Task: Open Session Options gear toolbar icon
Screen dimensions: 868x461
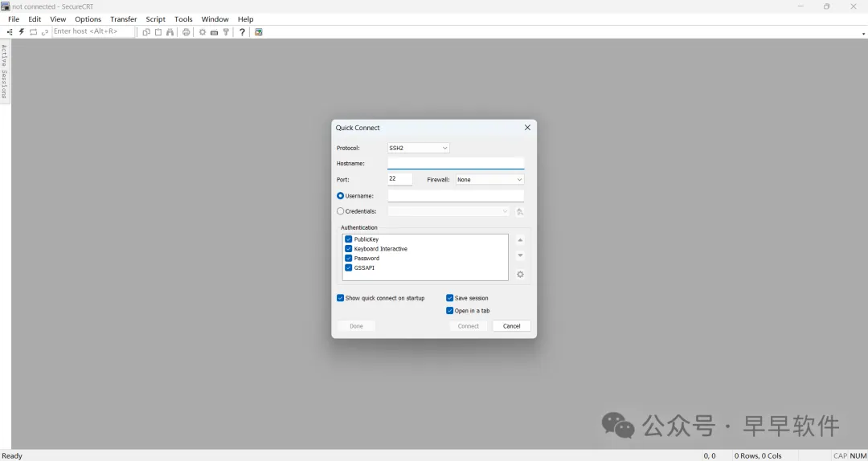Action: [x=203, y=32]
